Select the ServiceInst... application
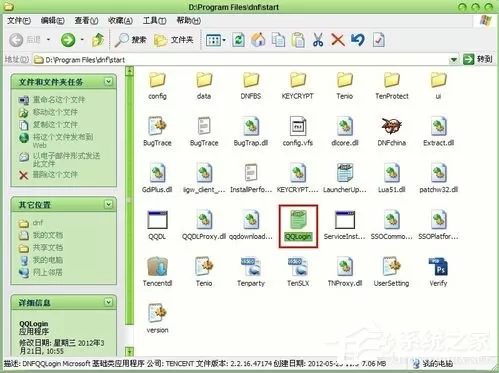Viewport: 499px width, 373px height. tap(345, 226)
